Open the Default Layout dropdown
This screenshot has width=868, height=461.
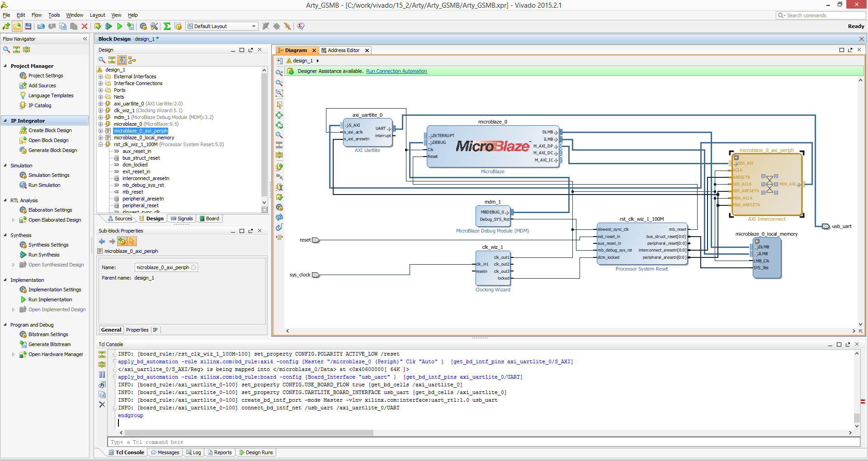click(222, 26)
